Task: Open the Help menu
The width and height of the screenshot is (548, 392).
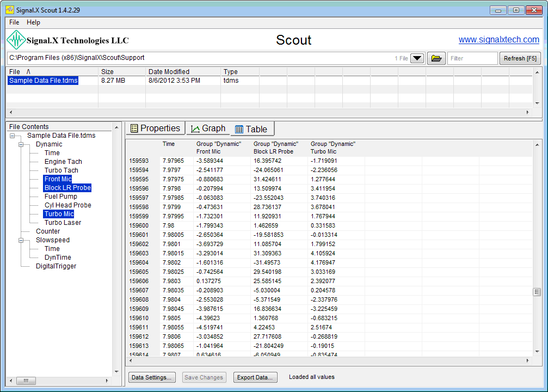Action: (34, 22)
